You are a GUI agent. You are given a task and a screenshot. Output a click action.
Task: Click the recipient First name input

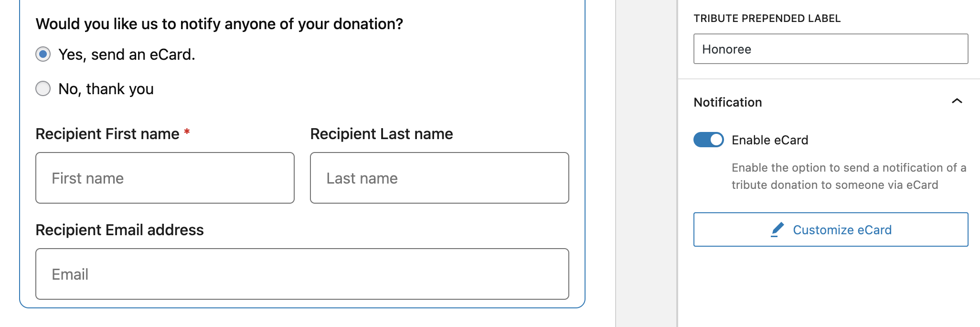click(x=165, y=178)
